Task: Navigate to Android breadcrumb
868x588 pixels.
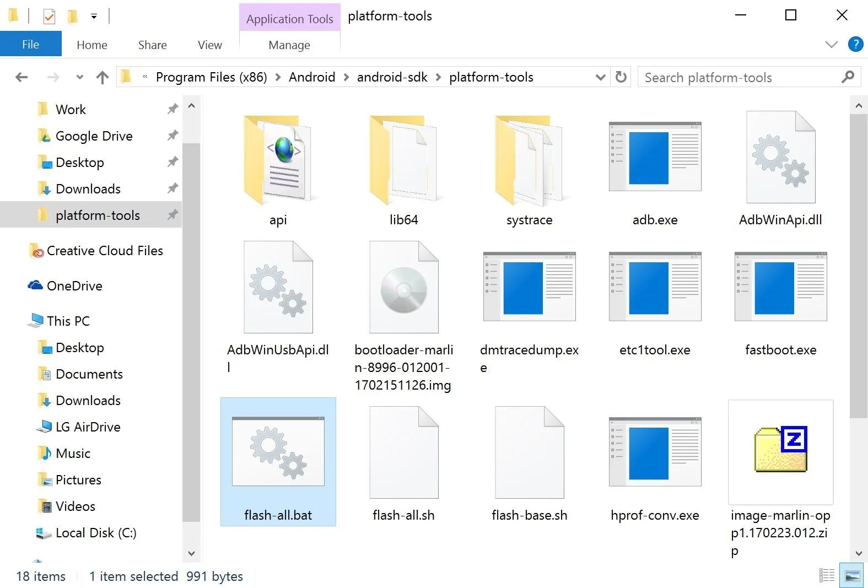Action: [312, 77]
